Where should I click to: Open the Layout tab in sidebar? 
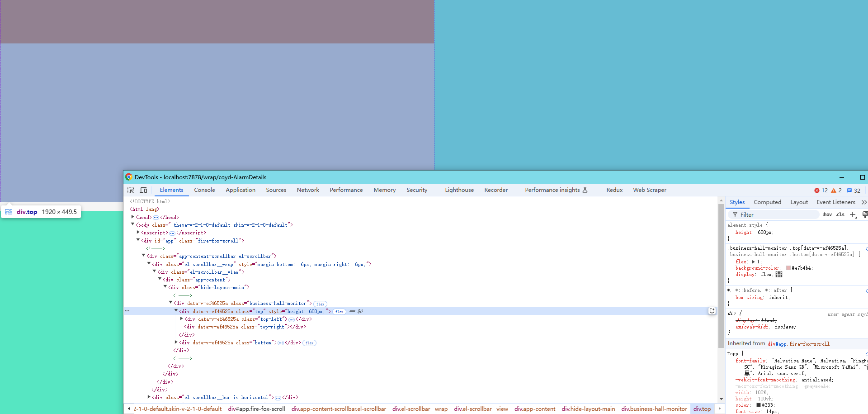pos(799,202)
